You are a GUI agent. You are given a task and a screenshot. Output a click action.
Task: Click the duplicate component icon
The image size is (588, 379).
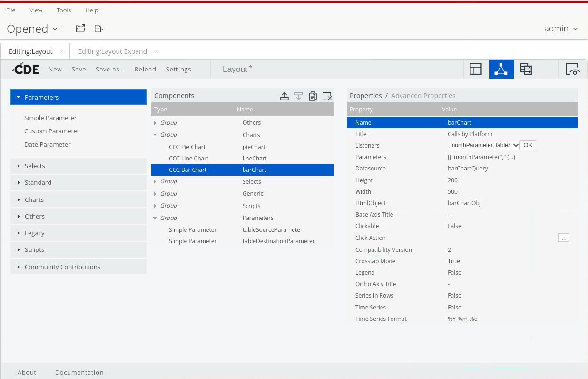(x=313, y=96)
